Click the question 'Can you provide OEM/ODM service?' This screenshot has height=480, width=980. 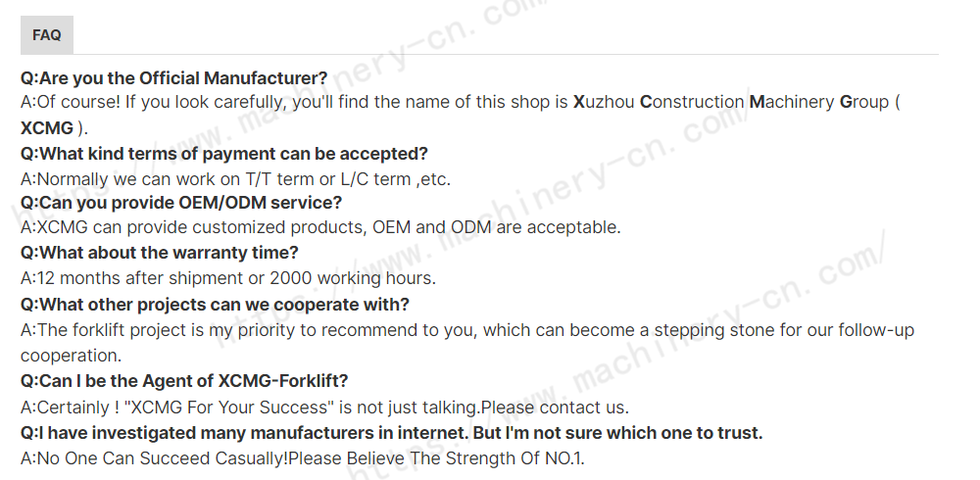tap(181, 203)
